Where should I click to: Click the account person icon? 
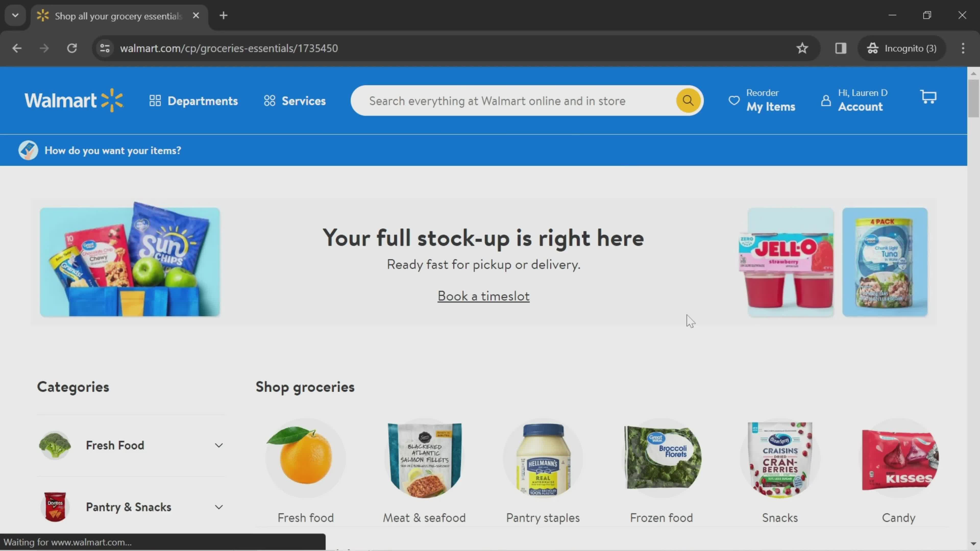826,101
